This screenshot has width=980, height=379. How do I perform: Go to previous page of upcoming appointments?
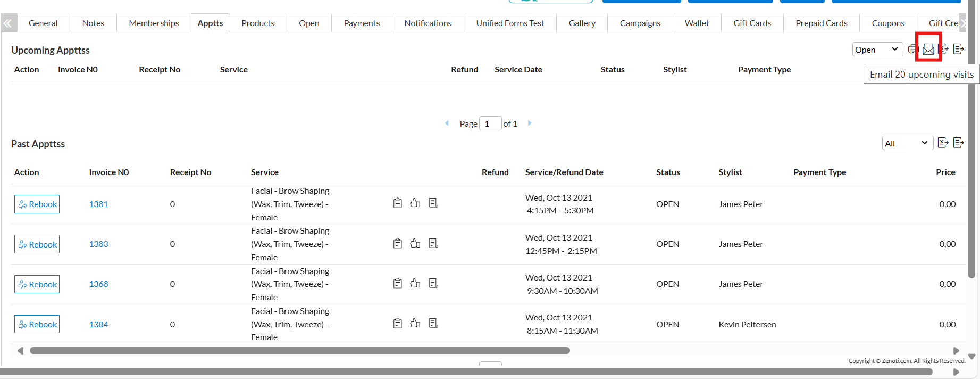tap(447, 123)
